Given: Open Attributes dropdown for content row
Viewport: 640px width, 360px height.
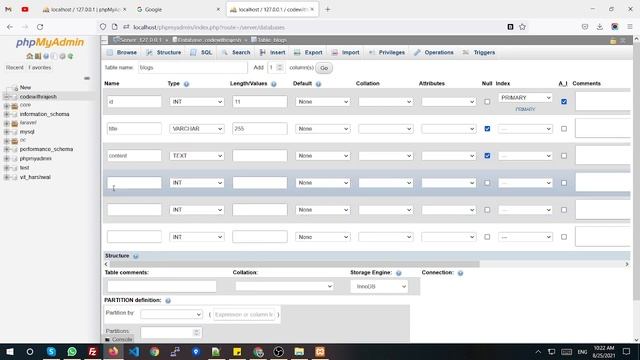Looking at the screenshot, I should pos(449,156).
